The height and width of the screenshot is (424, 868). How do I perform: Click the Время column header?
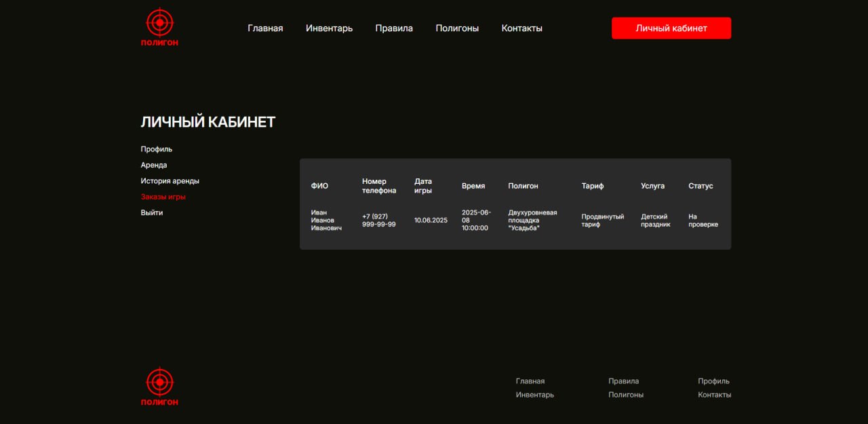coord(473,186)
